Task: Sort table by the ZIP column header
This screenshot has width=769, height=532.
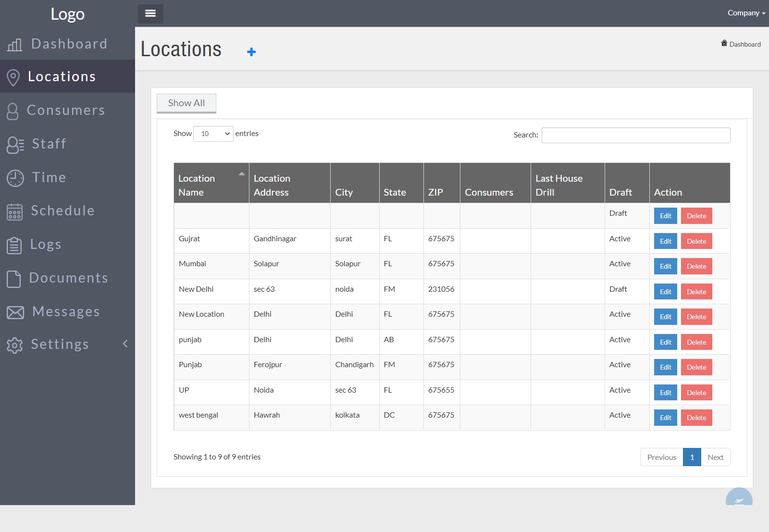Action: coord(442,183)
